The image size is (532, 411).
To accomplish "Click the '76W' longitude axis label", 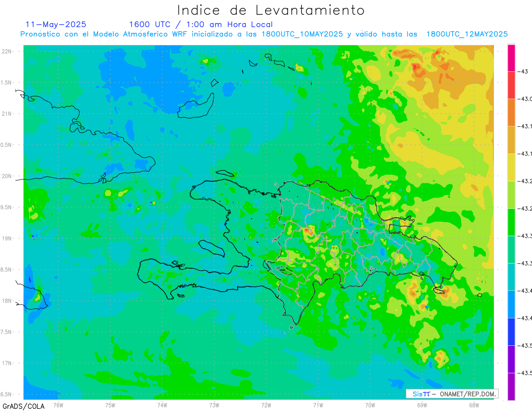I will click(58, 405).
